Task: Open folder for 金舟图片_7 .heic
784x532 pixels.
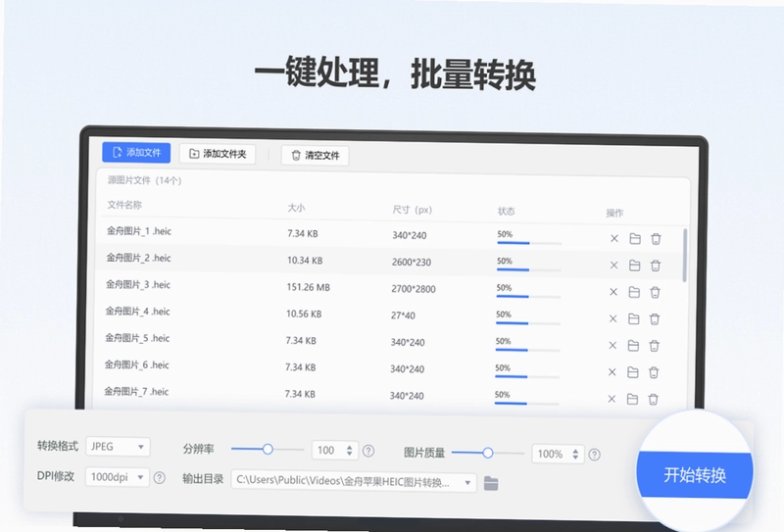Action: pyautogui.click(x=632, y=399)
